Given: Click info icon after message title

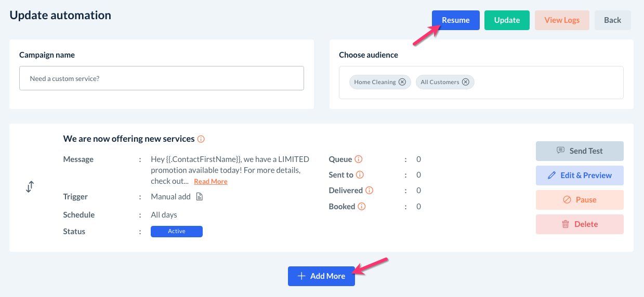Looking at the screenshot, I should (201, 139).
